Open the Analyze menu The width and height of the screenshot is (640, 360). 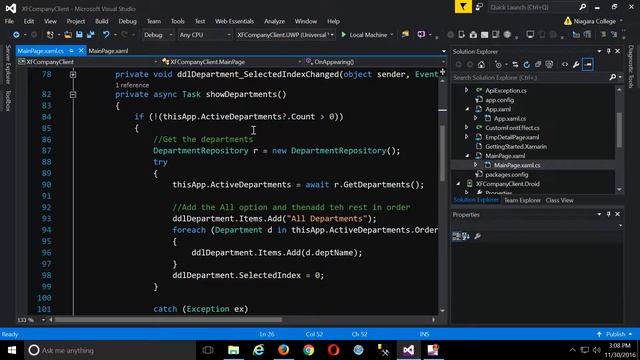(274, 21)
